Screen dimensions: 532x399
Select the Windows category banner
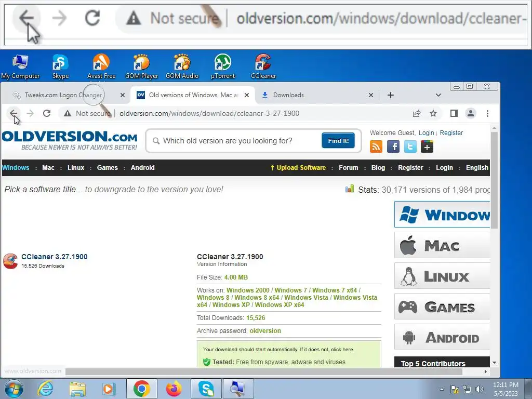(442, 215)
